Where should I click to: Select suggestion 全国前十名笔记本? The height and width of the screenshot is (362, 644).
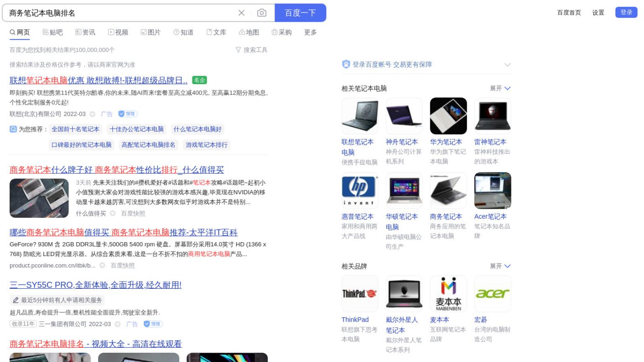coord(75,129)
